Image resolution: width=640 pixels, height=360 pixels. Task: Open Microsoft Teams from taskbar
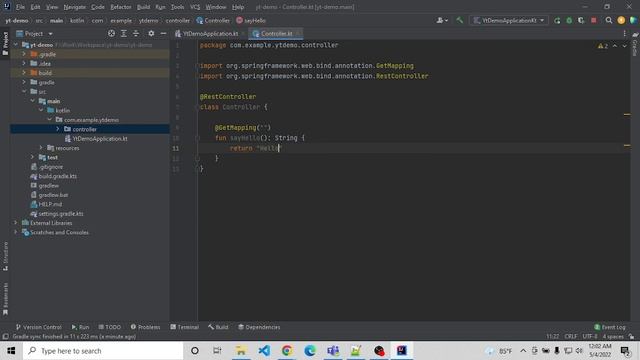[333, 351]
